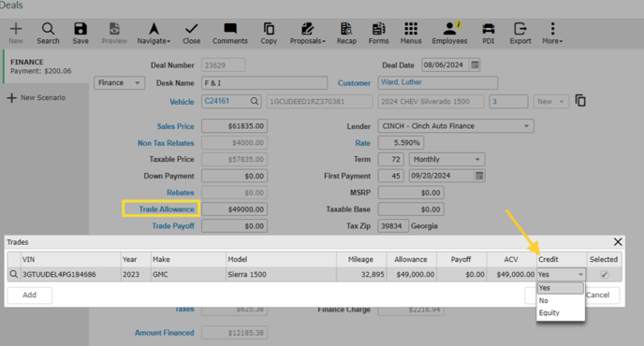
Task: Open the Rate link
Action: 362,143
